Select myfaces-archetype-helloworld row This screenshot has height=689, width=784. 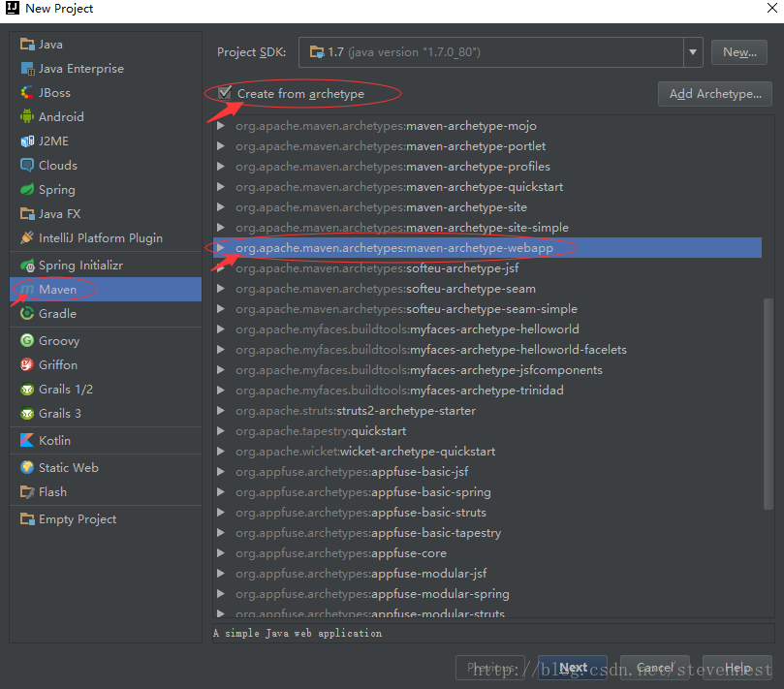point(487,329)
